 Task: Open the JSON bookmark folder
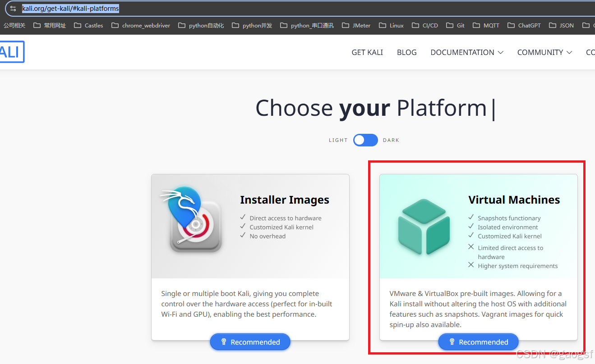(x=562, y=26)
